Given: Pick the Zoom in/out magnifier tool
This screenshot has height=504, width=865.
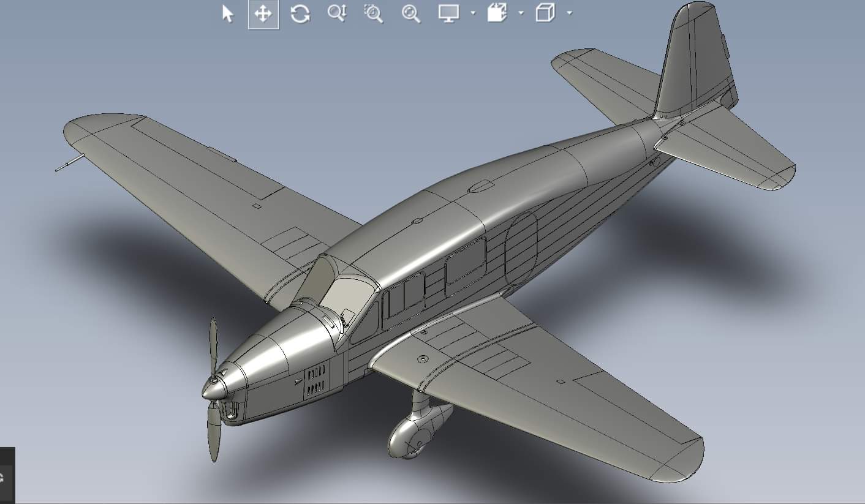Looking at the screenshot, I should 337,13.
